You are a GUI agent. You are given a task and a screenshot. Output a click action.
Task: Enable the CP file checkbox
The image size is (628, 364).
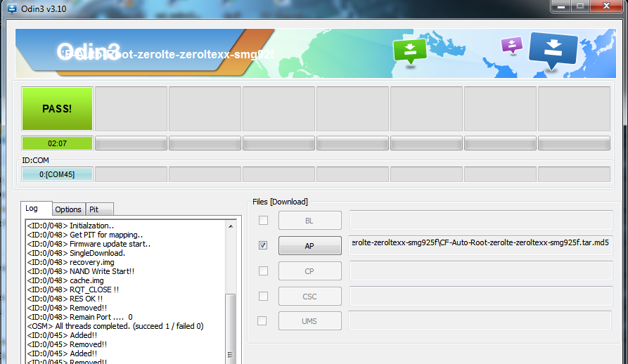coord(263,271)
